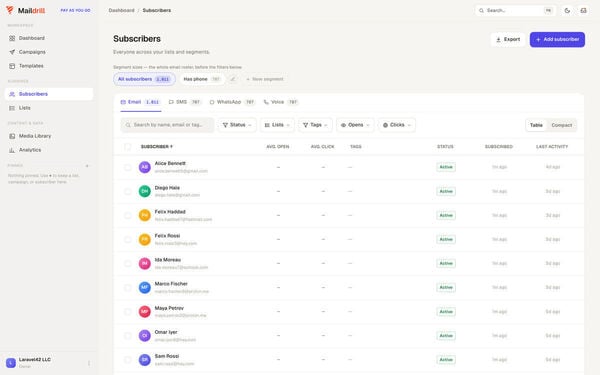Click the Lists icon in sidebar
This screenshot has width=600, height=375.
12,108
